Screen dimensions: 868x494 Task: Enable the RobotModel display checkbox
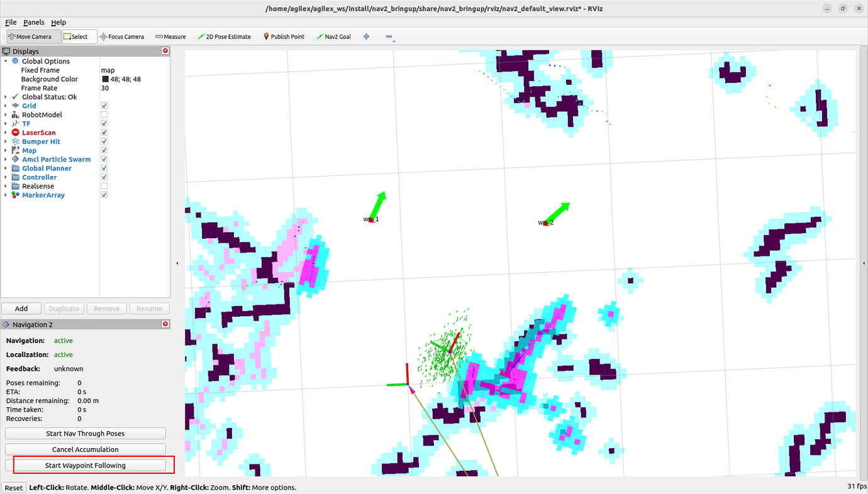coord(104,114)
